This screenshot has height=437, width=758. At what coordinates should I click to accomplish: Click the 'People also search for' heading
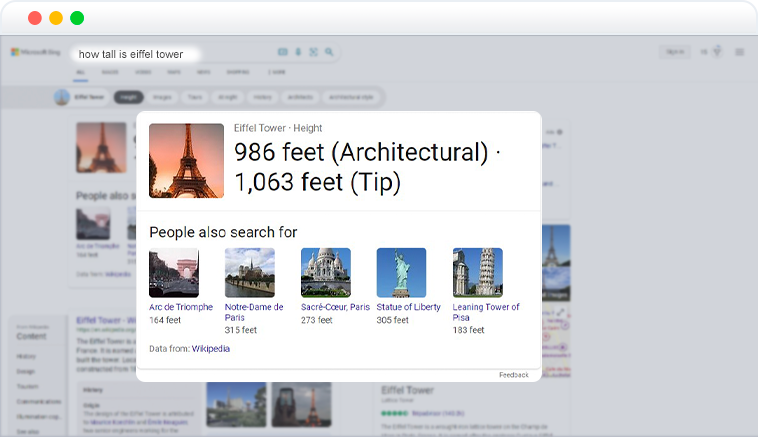coord(223,232)
